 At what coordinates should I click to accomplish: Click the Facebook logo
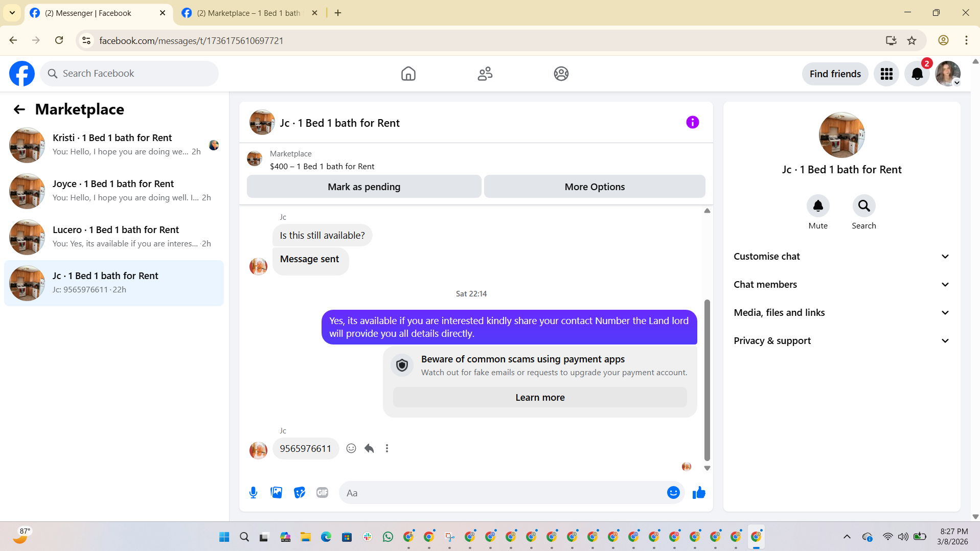[22, 74]
